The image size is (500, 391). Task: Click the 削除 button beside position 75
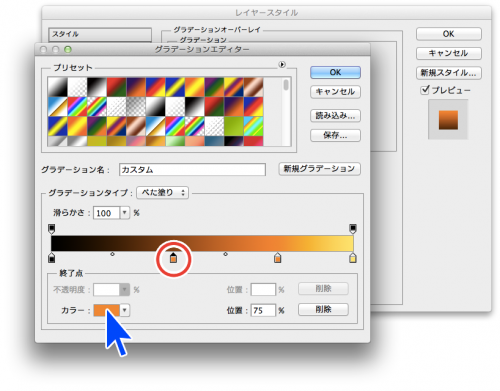click(x=323, y=309)
